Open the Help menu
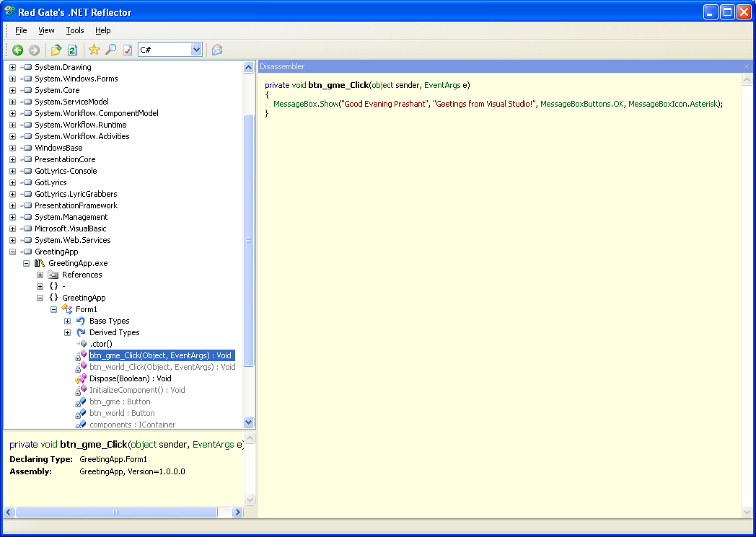This screenshot has height=537, width=756. (x=102, y=30)
